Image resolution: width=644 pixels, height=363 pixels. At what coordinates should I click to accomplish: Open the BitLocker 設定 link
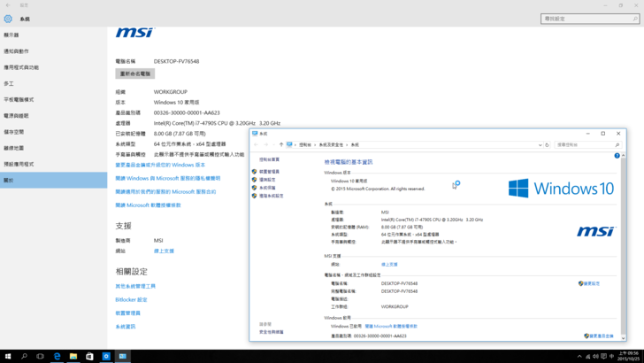(131, 299)
